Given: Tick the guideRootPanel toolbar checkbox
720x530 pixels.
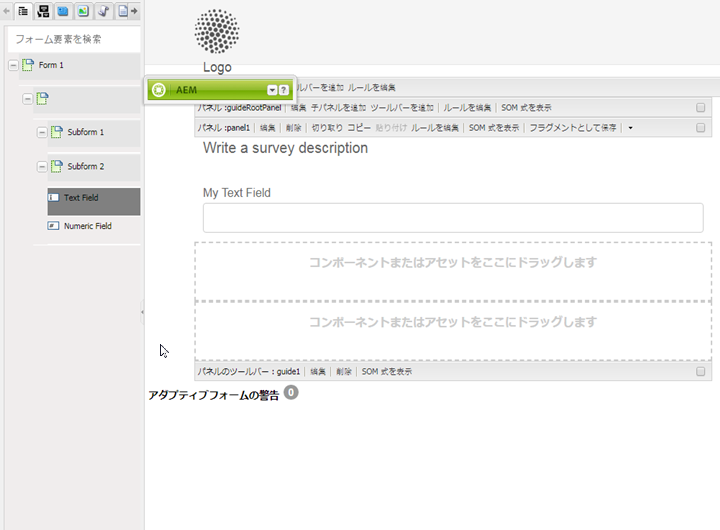Looking at the screenshot, I should tap(700, 107).
